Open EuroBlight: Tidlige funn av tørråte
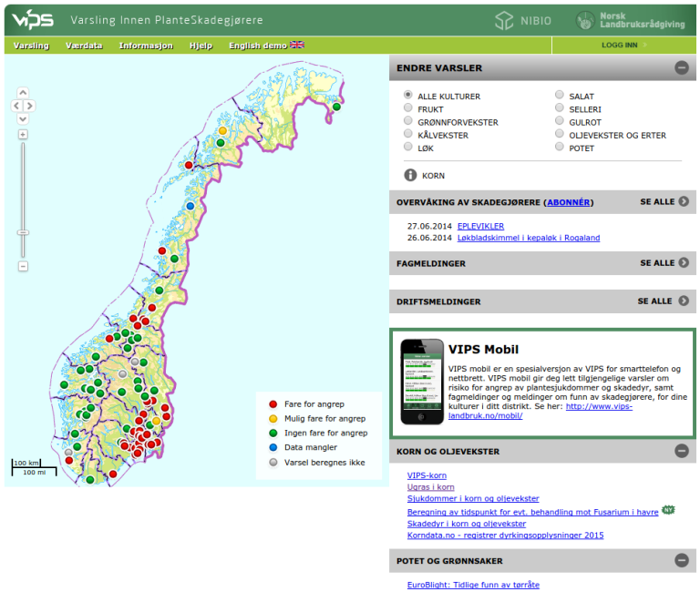 pyautogui.click(x=473, y=585)
